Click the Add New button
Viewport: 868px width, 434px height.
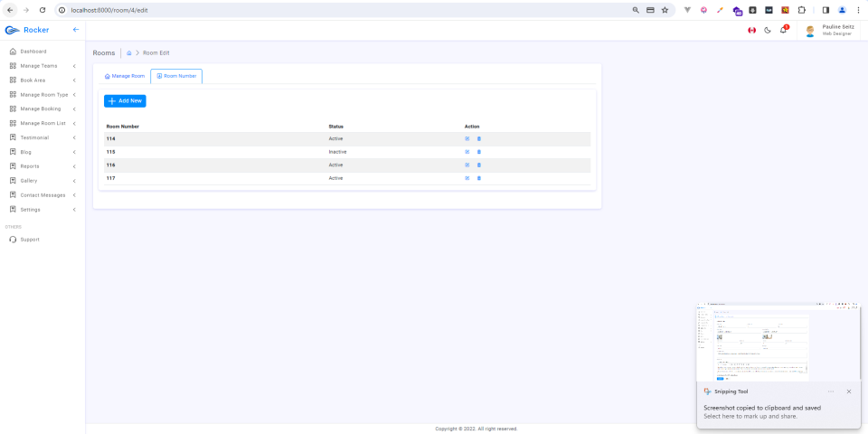(x=125, y=100)
